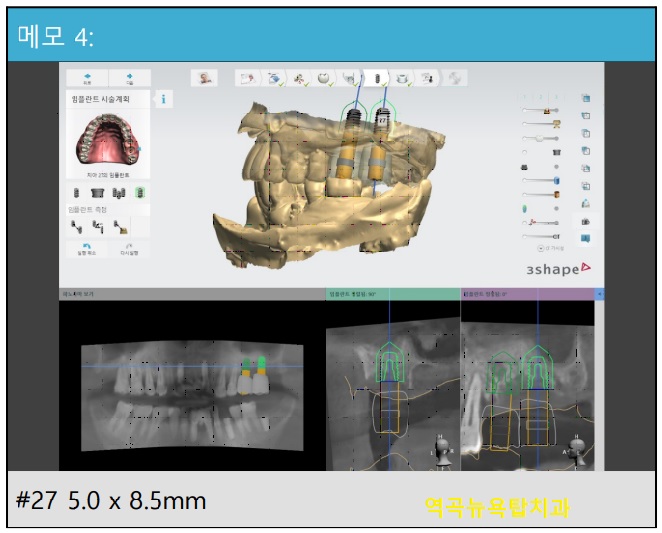This screenshot has height=533, width=662.
Task: Advance with the next-step arrow button
Action: [x=130, y=78]
